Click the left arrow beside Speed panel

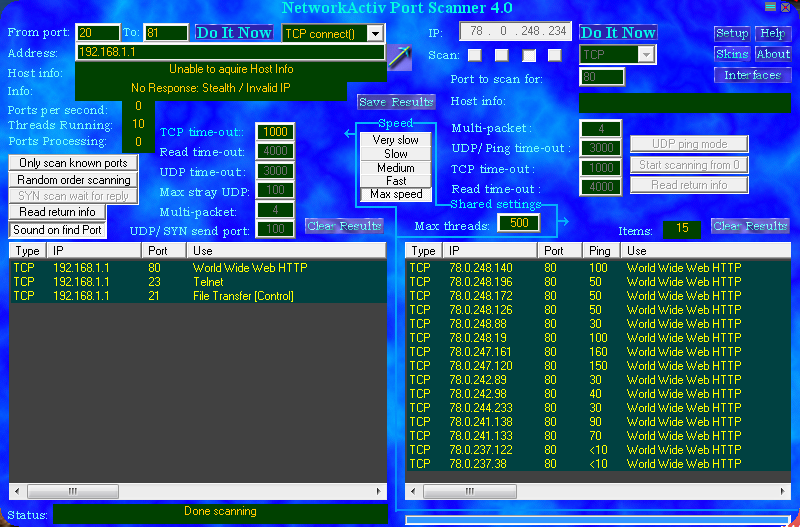[x=349, y=134]
